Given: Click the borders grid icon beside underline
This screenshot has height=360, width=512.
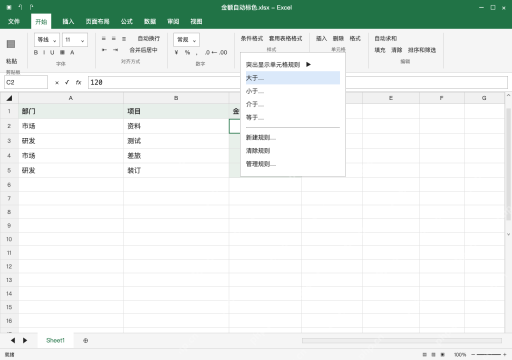Looking at the screenshot, I should click(62, 52).
